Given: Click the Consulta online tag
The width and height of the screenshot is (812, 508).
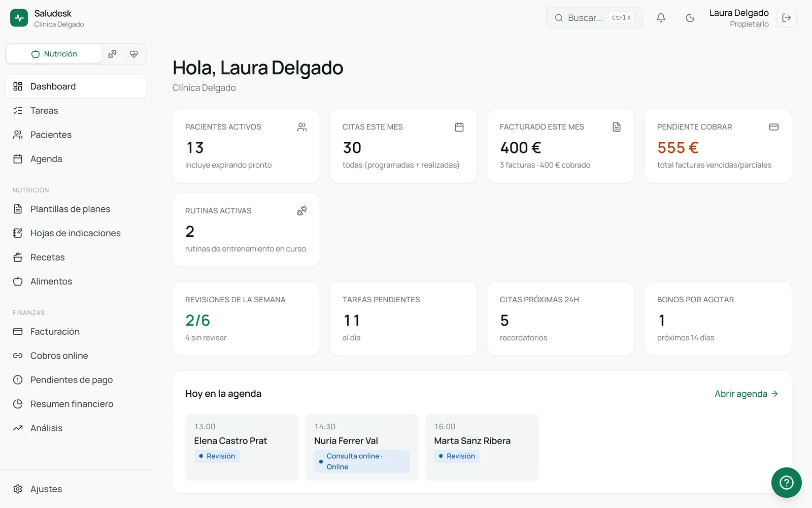Looking at the screenshot, I should [362, 461].
